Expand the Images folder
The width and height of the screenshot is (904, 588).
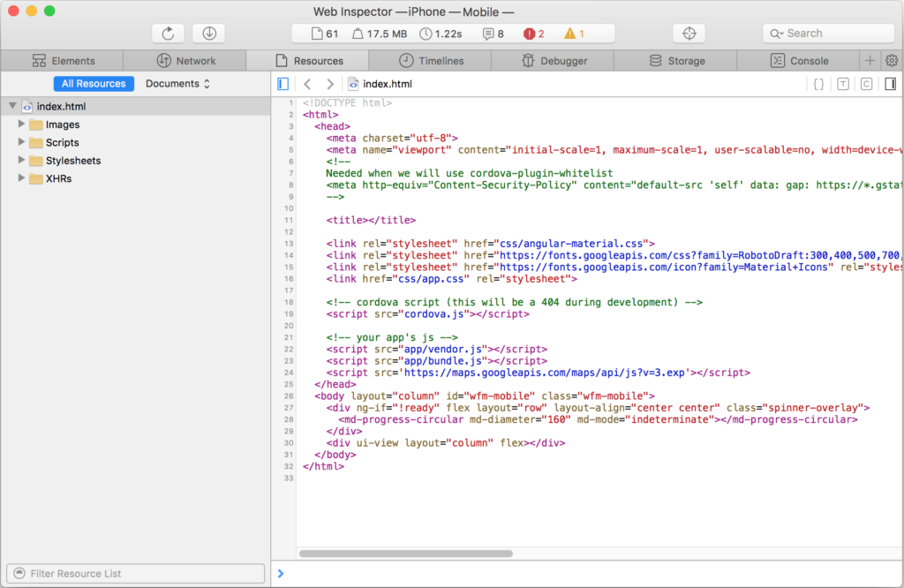23,124
